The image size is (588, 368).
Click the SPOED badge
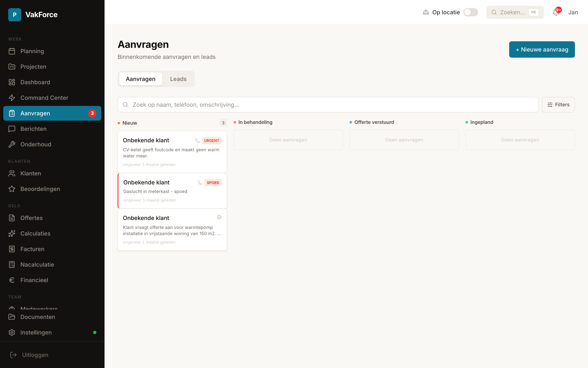point(213,183)
